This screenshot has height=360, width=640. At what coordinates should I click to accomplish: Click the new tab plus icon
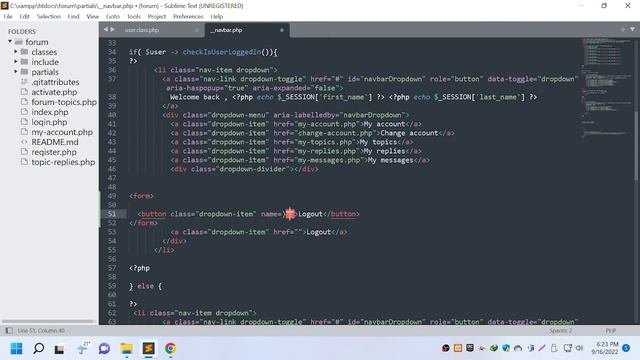coord(623,29)
